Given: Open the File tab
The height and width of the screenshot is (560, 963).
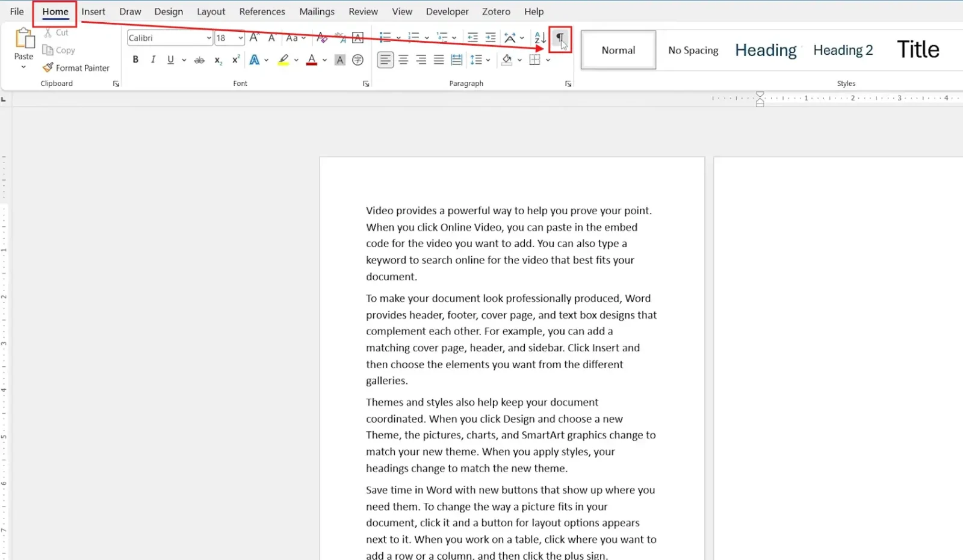Looking at the screenshot, I should tap(17, 11).
